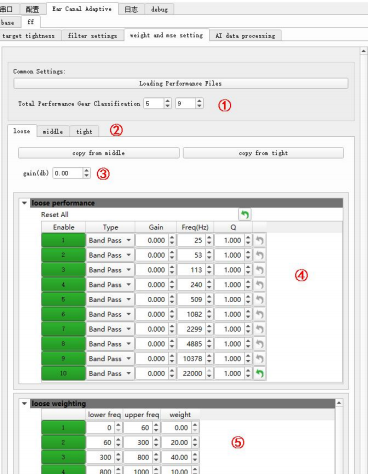
Task: Toggle loose weighting row 3 enable
Action: 63,457
